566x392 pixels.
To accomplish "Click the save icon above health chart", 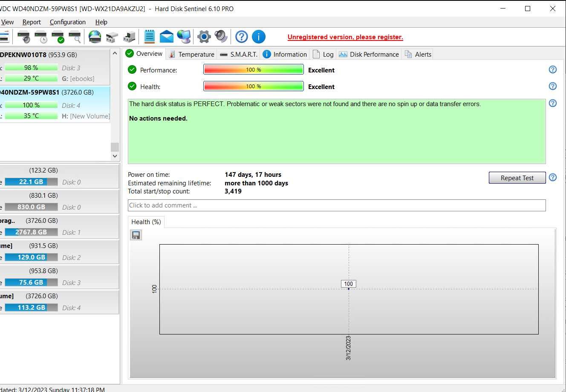I will click(136, 235).
